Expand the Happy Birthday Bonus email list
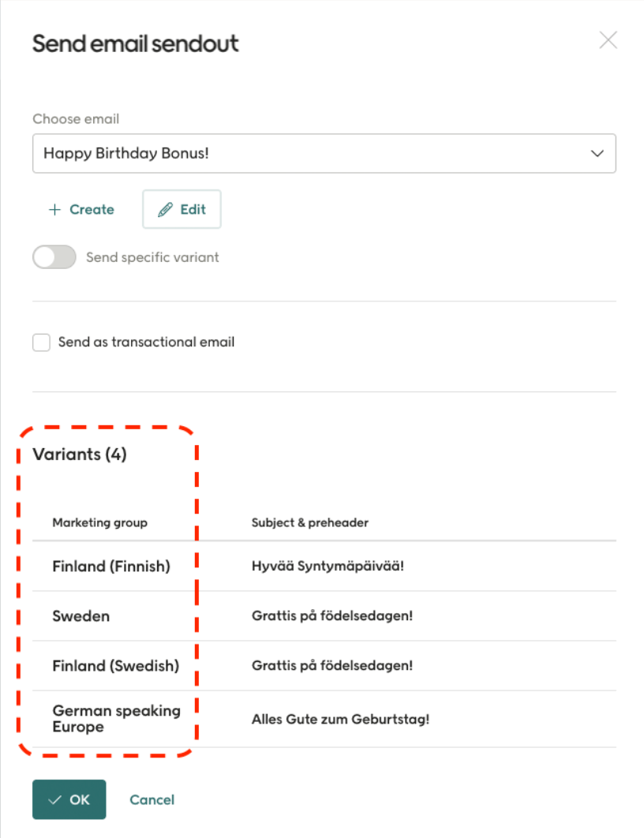Image resolution: width=644 pixels, height=838 pixels. [x=324, y=153]
